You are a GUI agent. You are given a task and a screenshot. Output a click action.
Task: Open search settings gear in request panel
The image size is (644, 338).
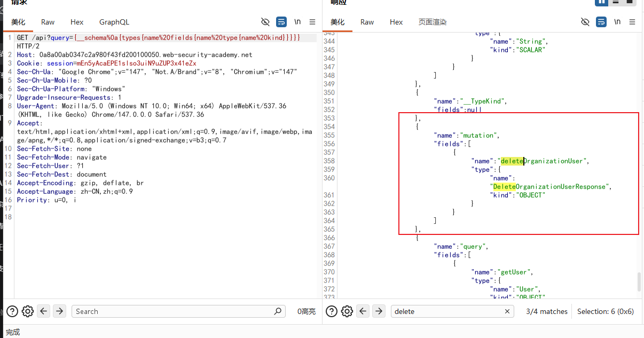pos(28,311)
